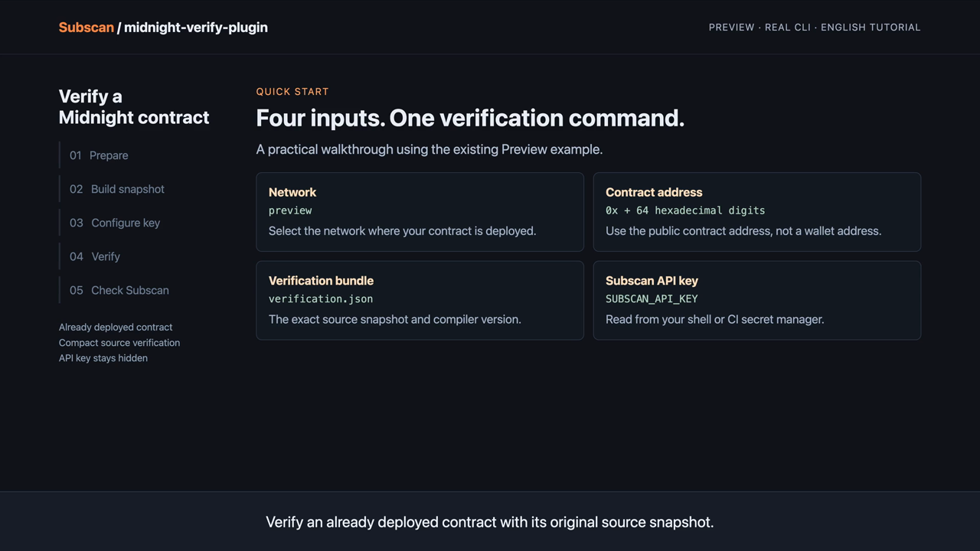
Task: Click the bottom caption about deployed contract
Action: click(x=490, y=522)
